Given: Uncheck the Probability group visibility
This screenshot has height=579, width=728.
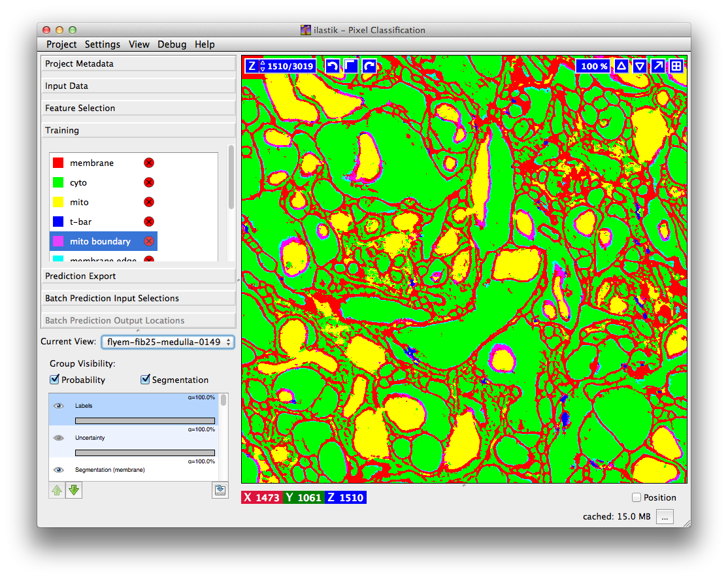Looking at the screenshot, I should tap(55, 380).
